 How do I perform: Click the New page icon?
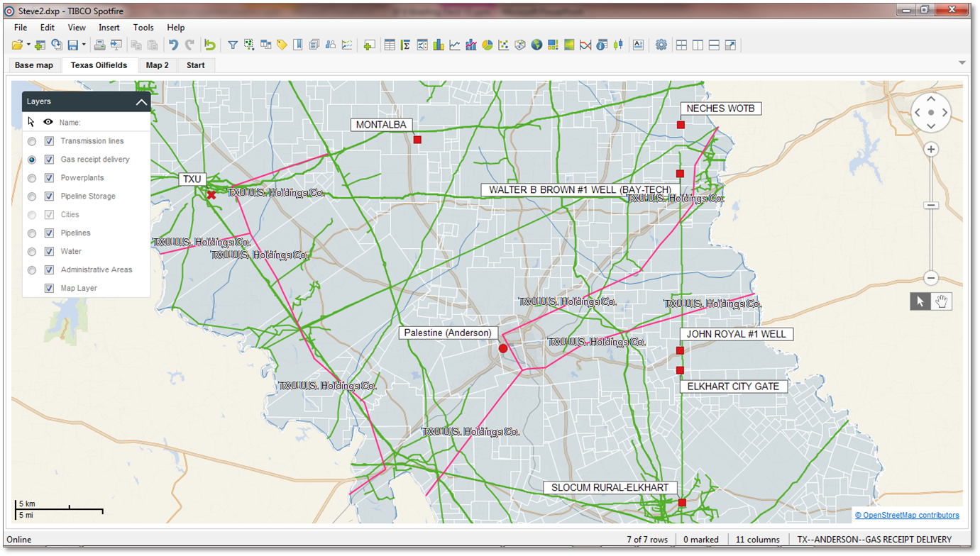click(369, 45)
